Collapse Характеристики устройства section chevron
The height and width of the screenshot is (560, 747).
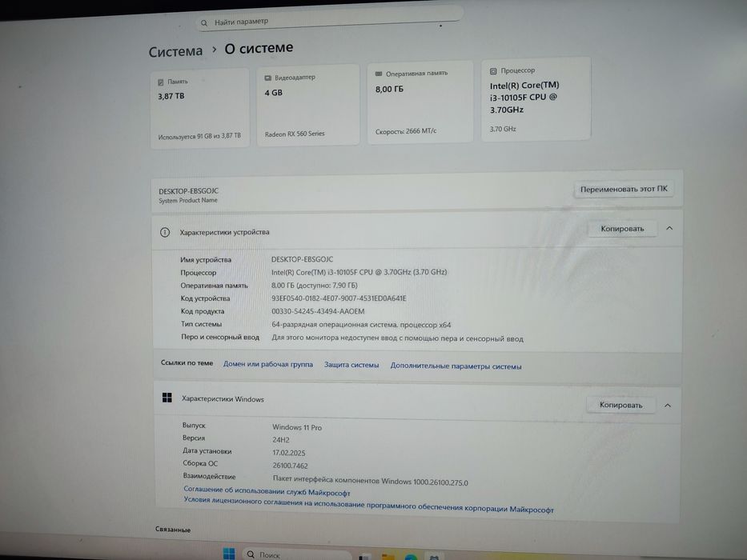[x=669, y=229]
